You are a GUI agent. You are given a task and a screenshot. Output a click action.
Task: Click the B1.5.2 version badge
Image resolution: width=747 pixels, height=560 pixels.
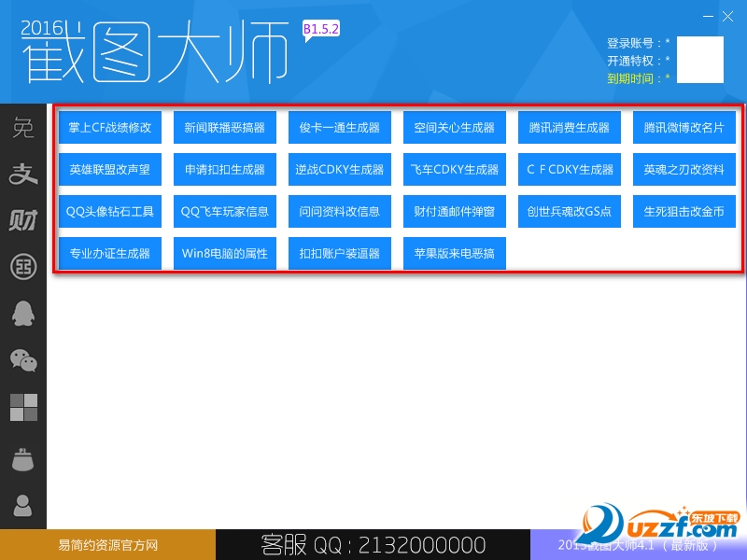321,29
